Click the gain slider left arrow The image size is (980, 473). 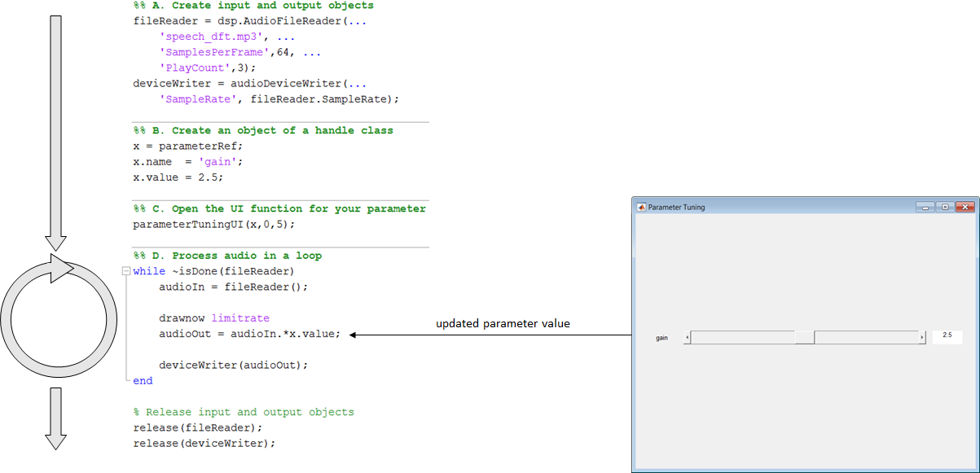click(x=687, y=337)
